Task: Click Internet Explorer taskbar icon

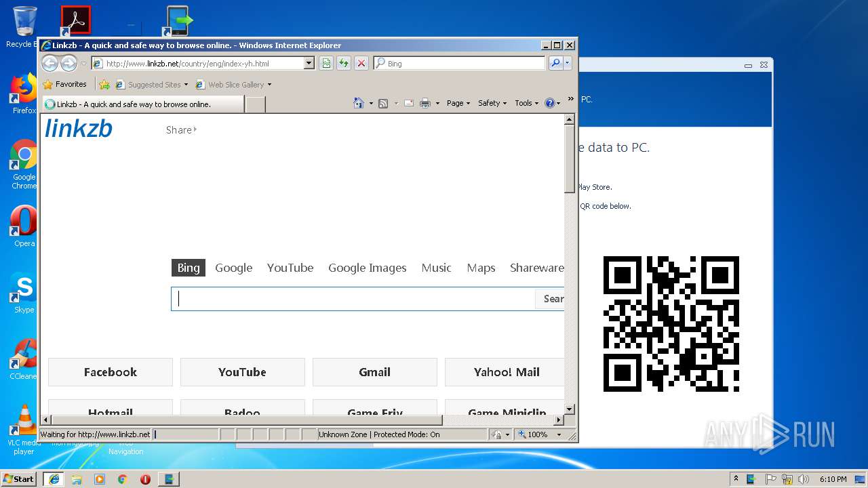Action: coord(54,479)
